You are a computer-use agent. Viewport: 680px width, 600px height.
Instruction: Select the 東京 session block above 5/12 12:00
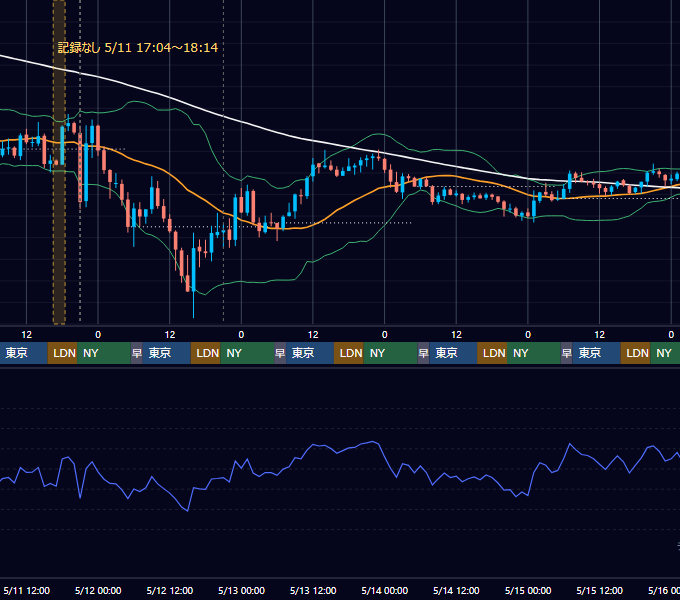click(167, 353)
